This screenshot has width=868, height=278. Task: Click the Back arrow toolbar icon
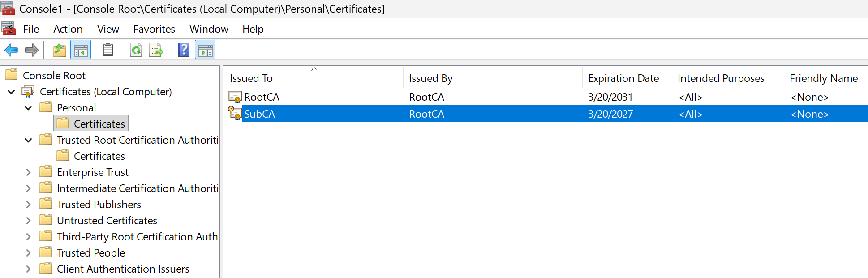11,50
